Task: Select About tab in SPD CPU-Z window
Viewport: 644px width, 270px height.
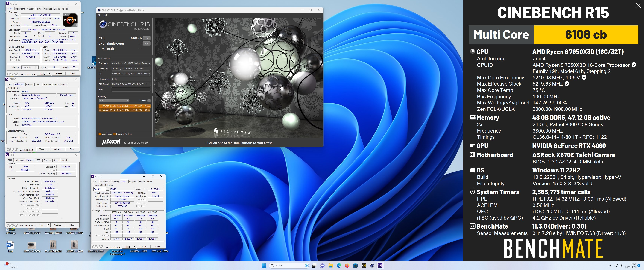Action: point(150,181)
